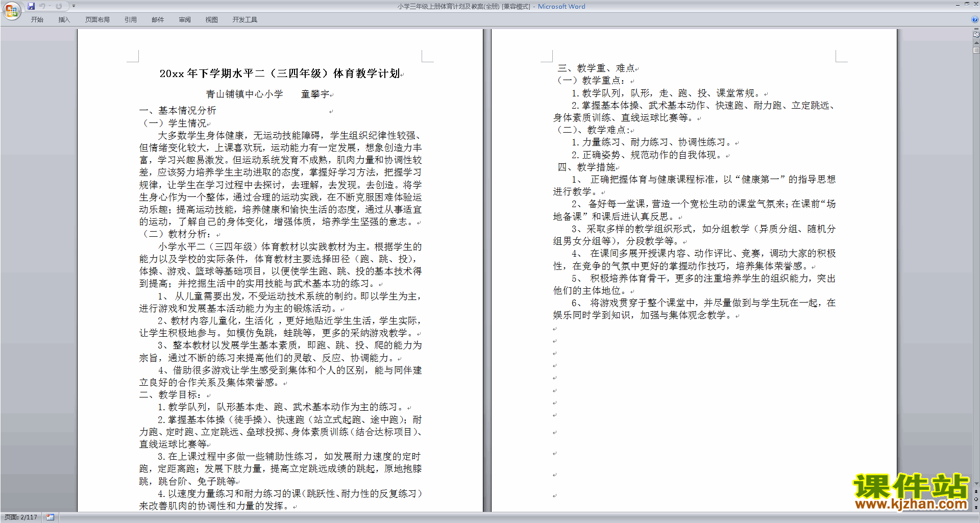The width and height of the screenshot is (980, 523).
Task: Click the subheading (二)教材分析
Action: click(176, 234)
